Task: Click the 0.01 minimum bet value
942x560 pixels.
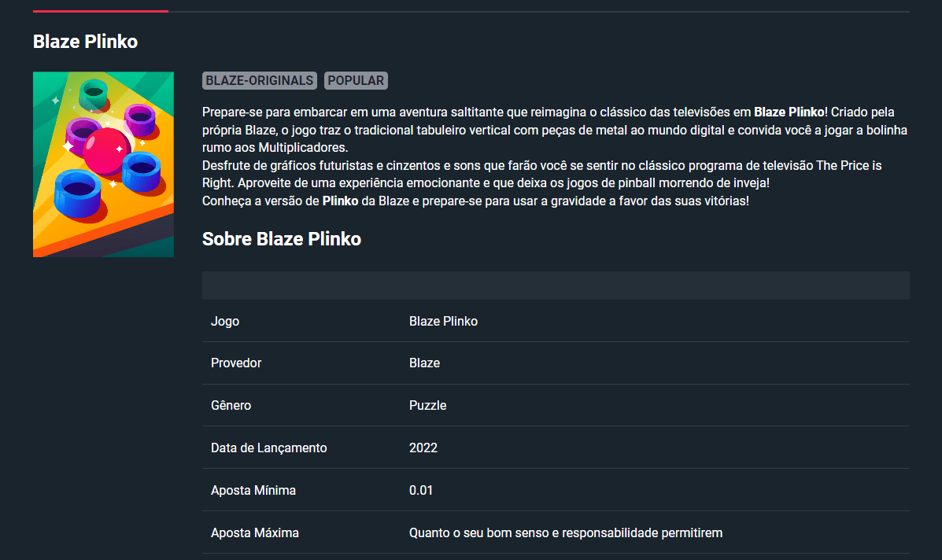Action: 421,490
